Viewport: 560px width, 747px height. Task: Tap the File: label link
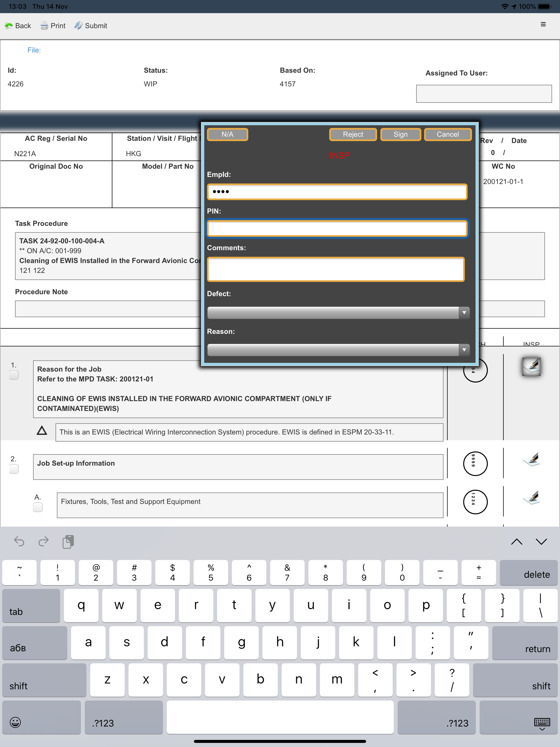(x=34, y=50)
